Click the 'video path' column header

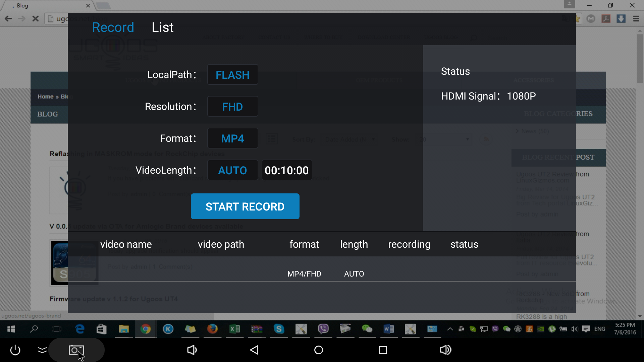[x=221, y=244]
